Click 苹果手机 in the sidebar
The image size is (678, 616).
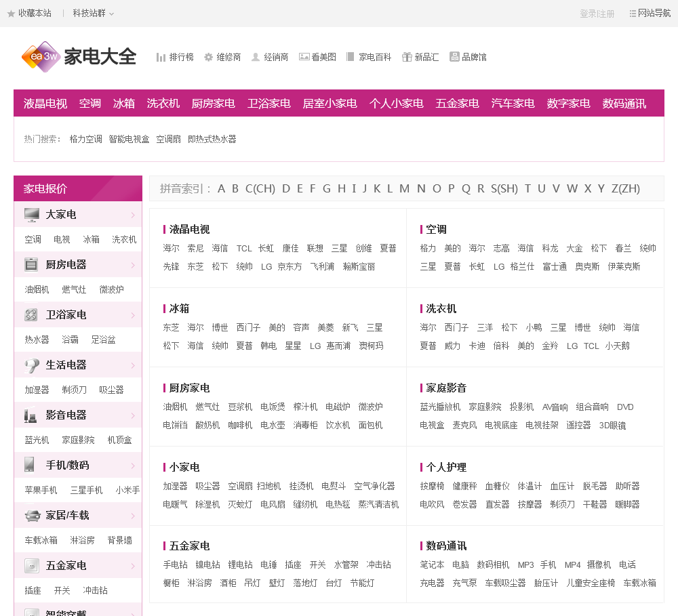[x=41, y=490]
